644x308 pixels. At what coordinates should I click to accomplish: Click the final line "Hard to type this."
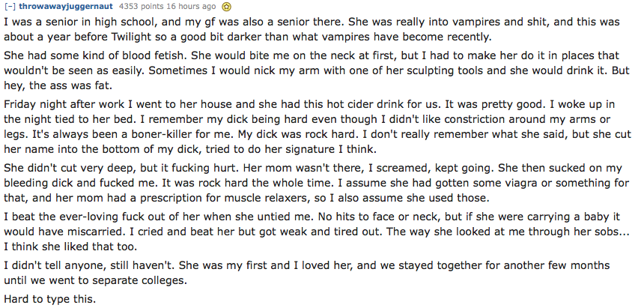(49, 299)
